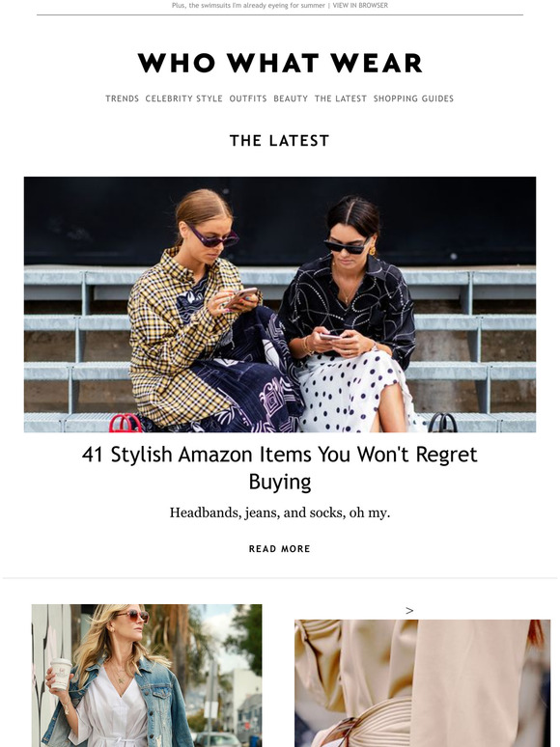Click The Latest section heading
Image resolution: width=560 pixels, height=747 pixels.
coord(280,141)
